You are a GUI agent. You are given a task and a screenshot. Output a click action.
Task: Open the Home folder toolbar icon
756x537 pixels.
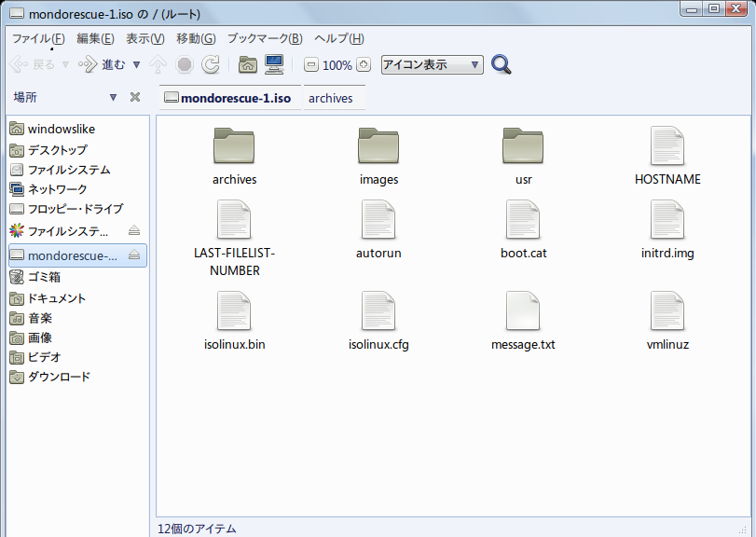click(x=248, y=64)
